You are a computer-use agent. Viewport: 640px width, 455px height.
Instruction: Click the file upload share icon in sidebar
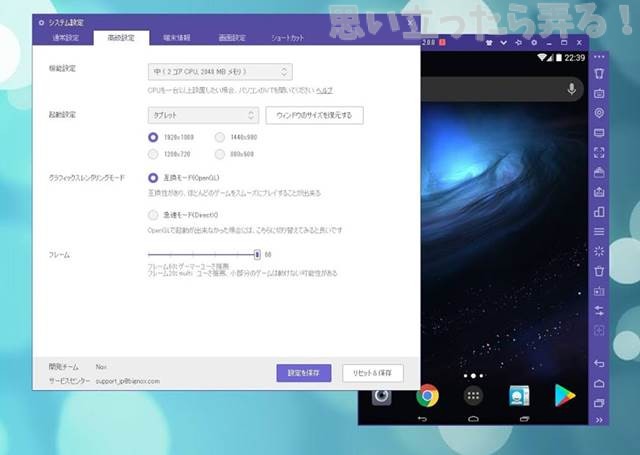(x=599, y=192)
